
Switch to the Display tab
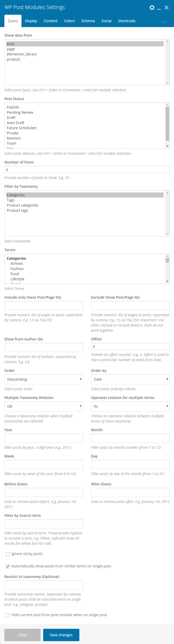pos(31,21)
